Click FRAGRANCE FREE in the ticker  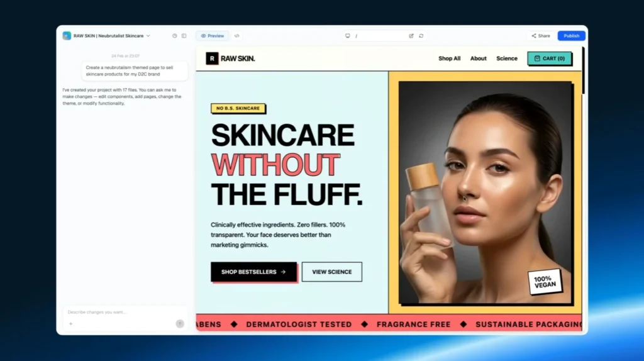414,325
